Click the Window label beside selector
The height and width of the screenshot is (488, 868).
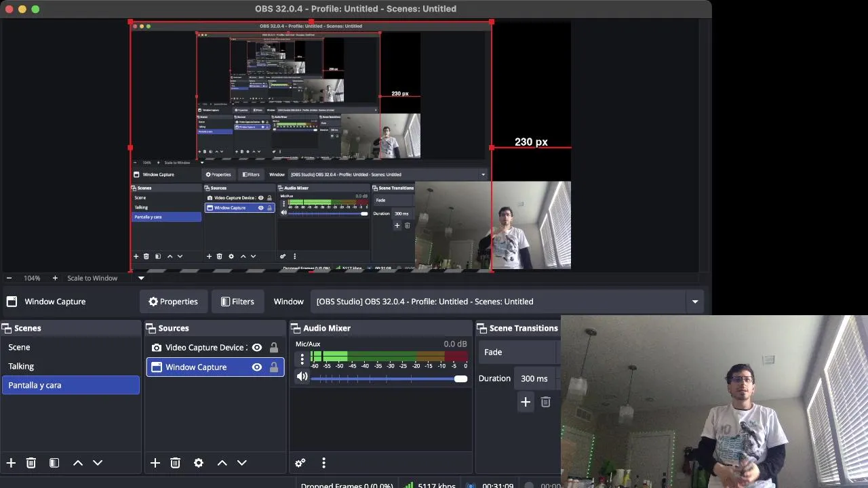(x=288, y=302)
